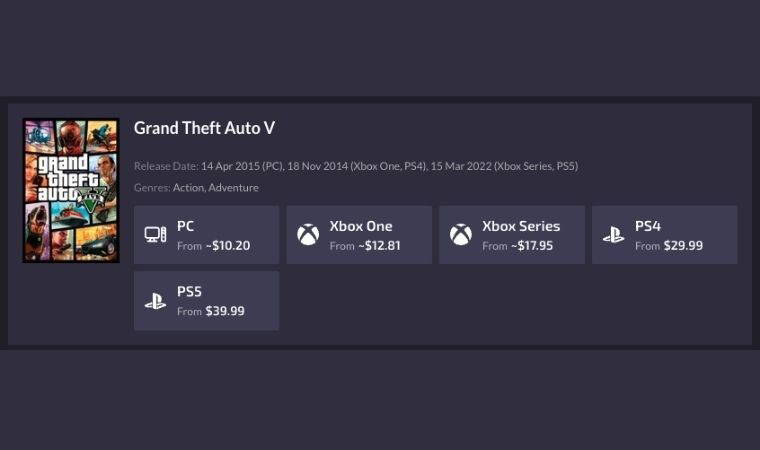Viewport: 760px width, 450px height.
Task: Click the ~$17.95 Xbox Series price
Action: (532, 246)
